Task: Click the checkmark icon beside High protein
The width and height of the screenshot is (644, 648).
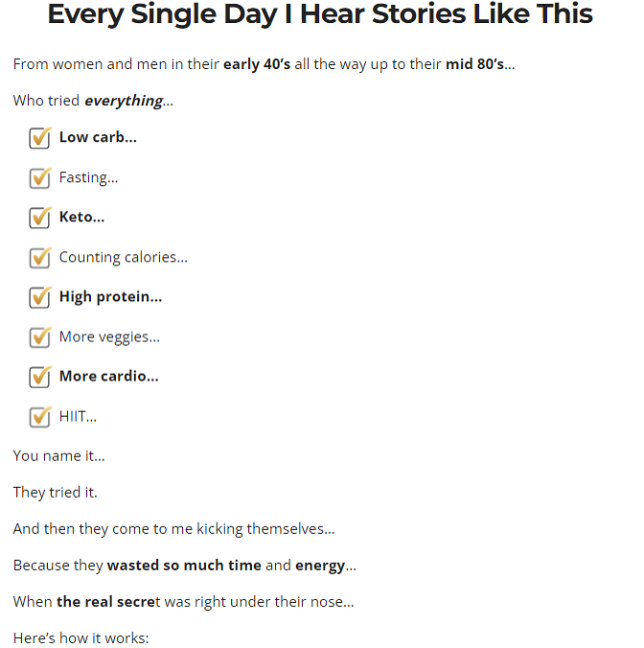Action: point(40,297)
